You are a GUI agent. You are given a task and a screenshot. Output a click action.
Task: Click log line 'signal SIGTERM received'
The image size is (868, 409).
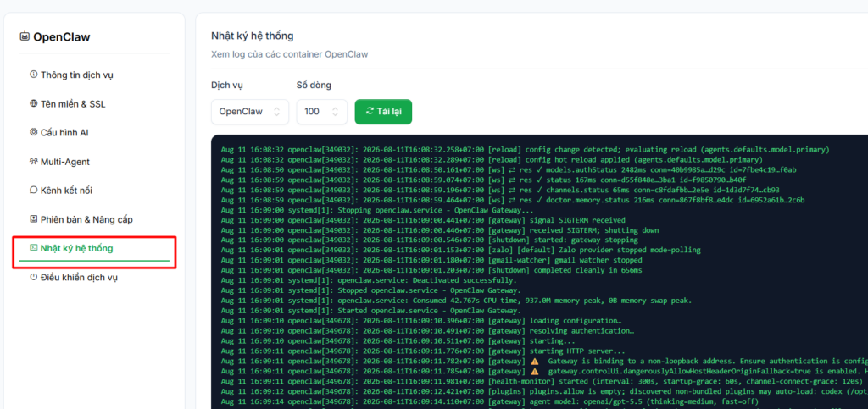pos(423,220)
